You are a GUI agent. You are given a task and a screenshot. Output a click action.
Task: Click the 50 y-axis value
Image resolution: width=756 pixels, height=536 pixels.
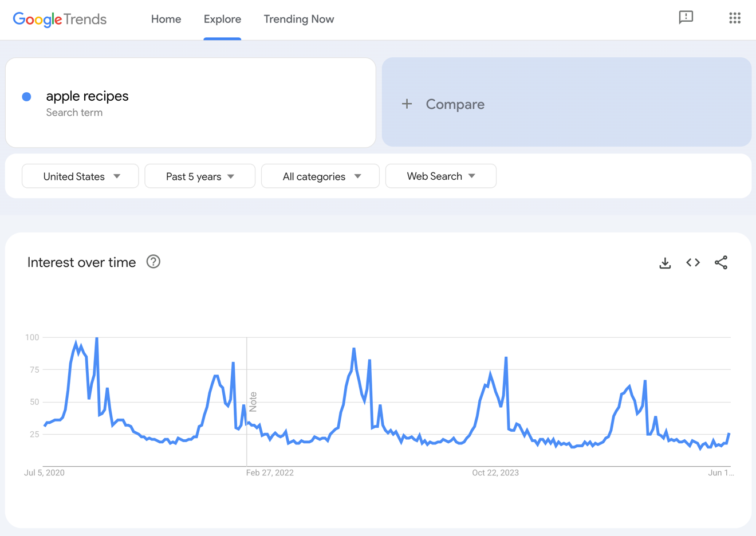click(34, 402)
